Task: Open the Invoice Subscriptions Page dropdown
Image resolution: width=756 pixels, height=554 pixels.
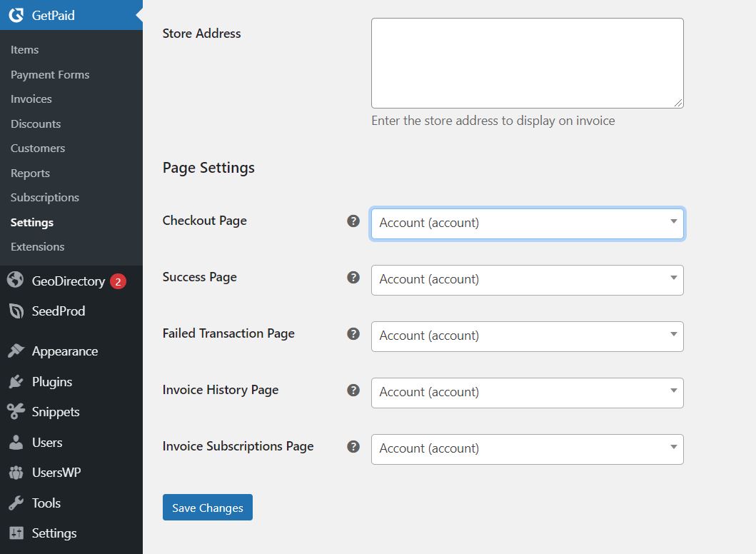Action: point(527,449)
